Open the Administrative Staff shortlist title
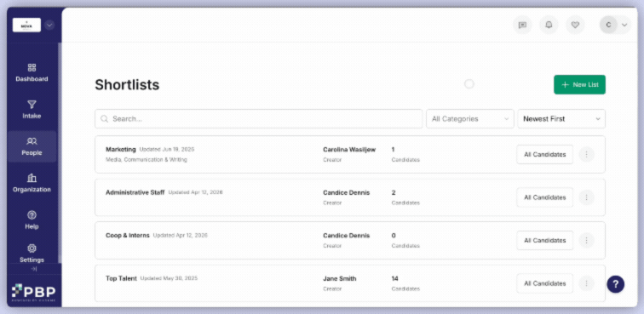This screenshot has width=644, height=314. (x=135, y=192)
